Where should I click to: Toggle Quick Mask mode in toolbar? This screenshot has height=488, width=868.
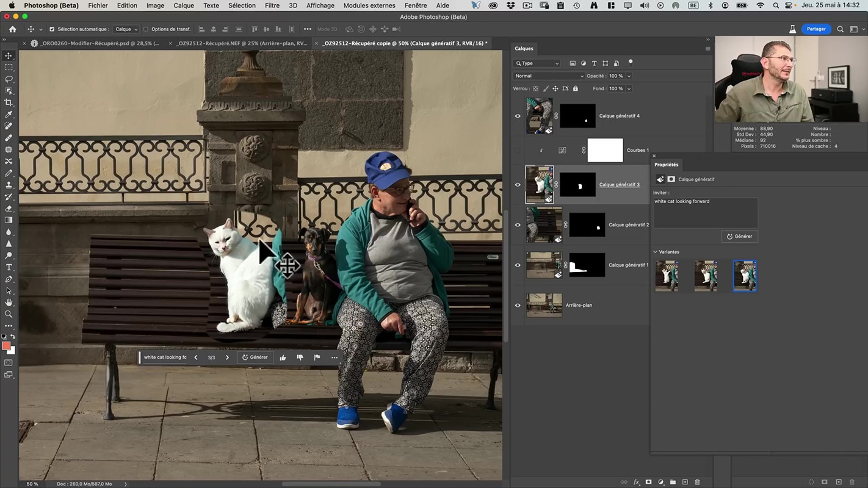point(9,362)
